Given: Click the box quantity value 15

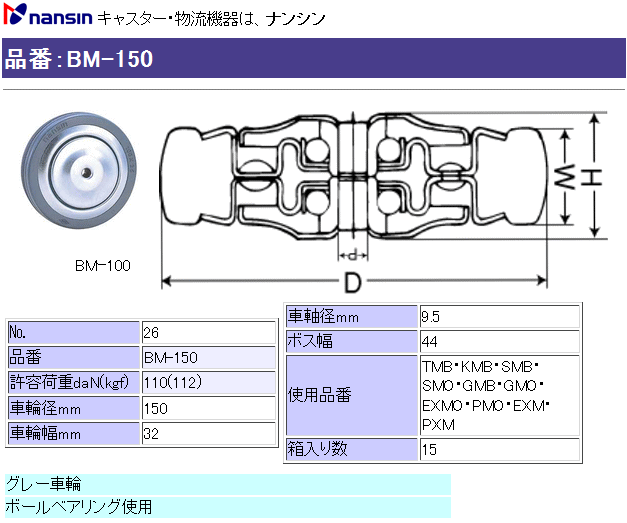Looking at the screenshot, I should tap(429, 449).
